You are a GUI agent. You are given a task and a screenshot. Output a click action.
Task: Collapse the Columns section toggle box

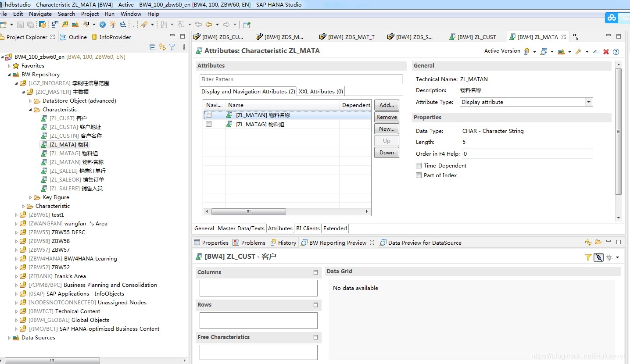[315, 272]
